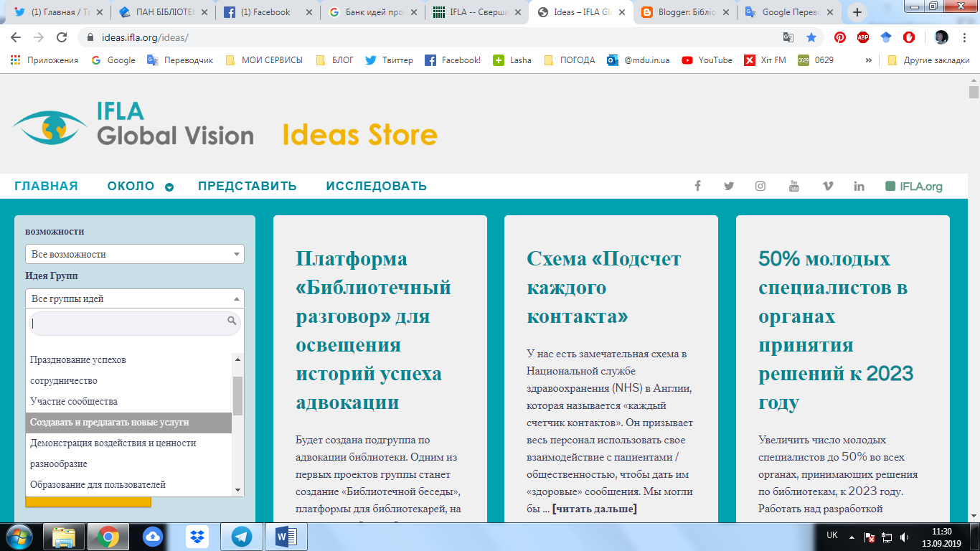Open the Facebook icon on the IFLA header
The width and height of the screenshot is (980, 551).
point(697,186)
